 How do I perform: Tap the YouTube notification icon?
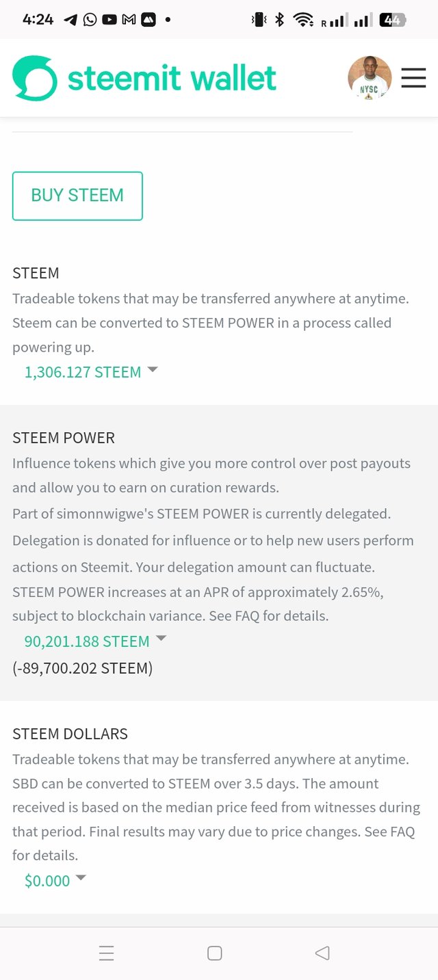(x=109, y=20)
